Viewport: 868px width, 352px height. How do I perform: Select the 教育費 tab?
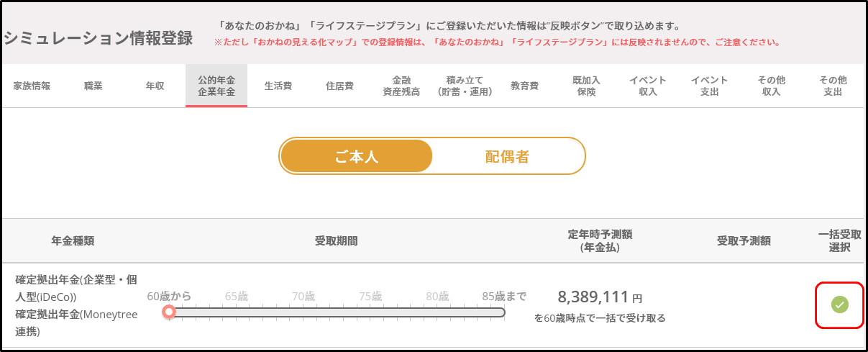tap(524, 86)
